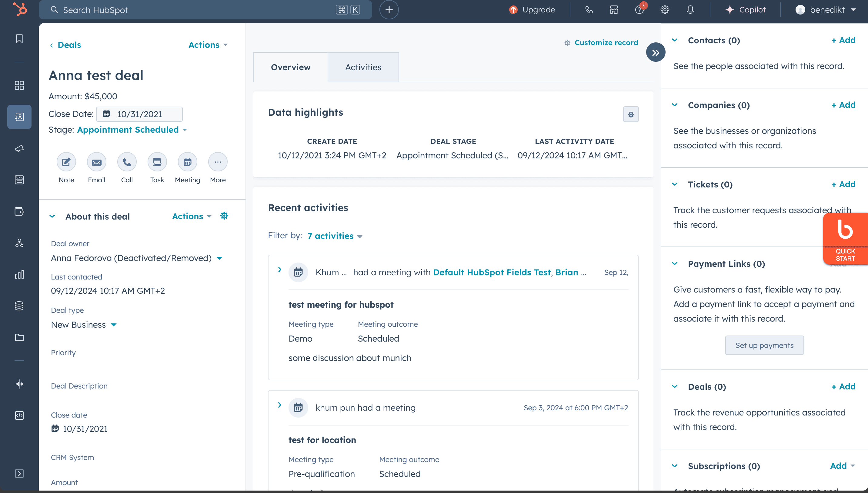Open Development code icon in sidebar

pyautogui.click(x=19, y=415)
